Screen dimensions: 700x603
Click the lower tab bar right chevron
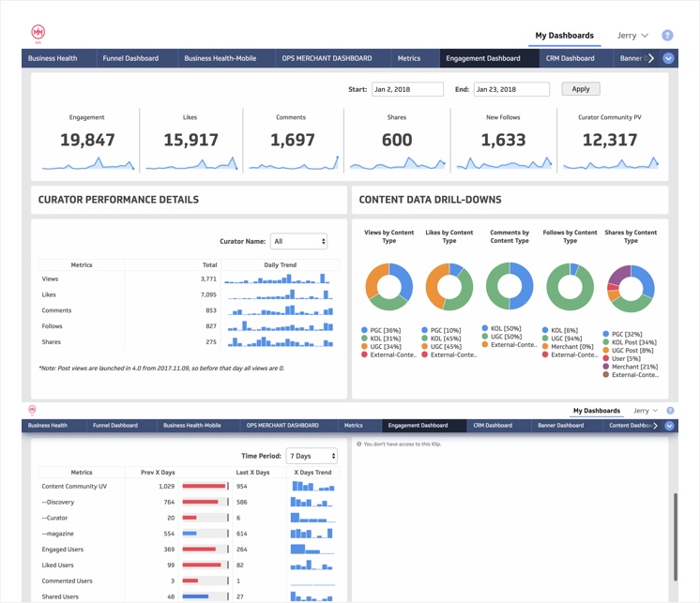655,426
